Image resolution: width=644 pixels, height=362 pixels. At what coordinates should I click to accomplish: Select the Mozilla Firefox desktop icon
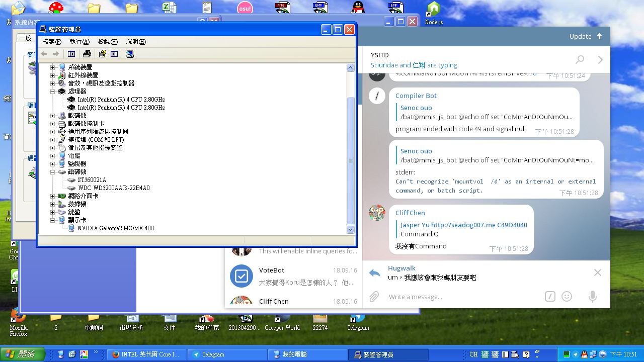[19, 322]
